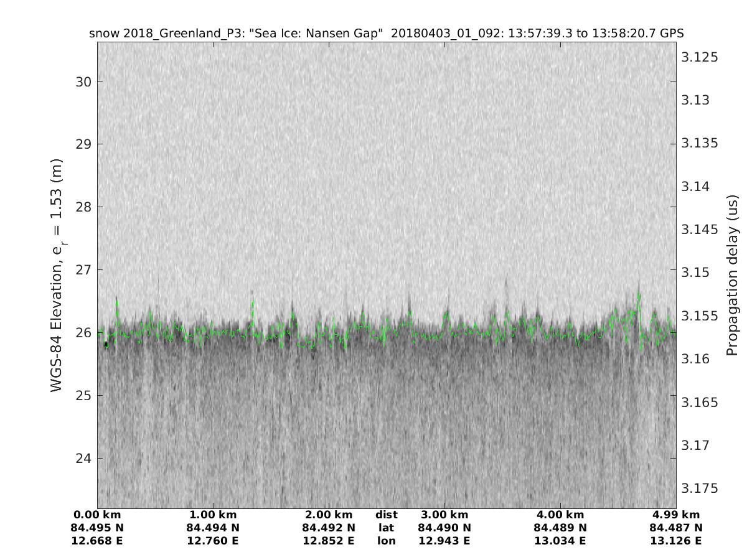Click the Propagation delay (us) axis label
747x560 pixels.
click(732, 275)
